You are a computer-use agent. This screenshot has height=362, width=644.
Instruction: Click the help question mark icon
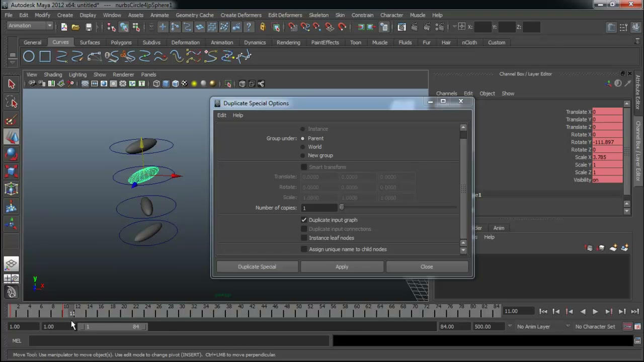click(249, 27)
